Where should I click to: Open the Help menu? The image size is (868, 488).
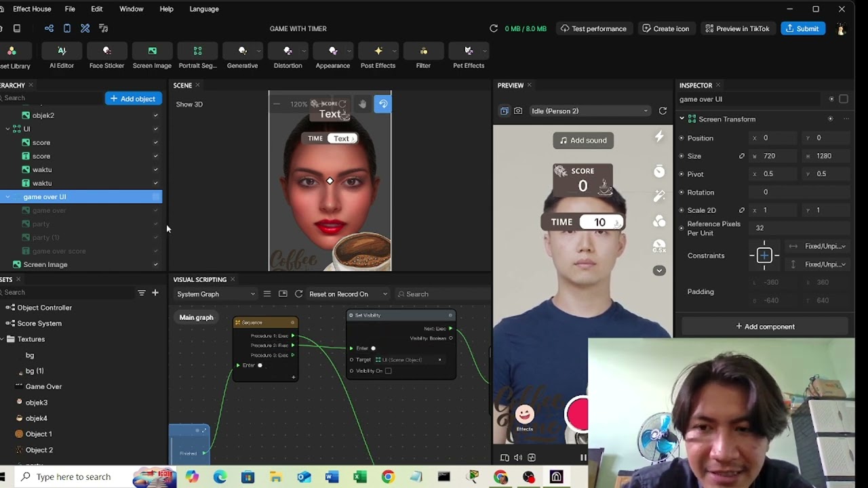coord(167,9)
